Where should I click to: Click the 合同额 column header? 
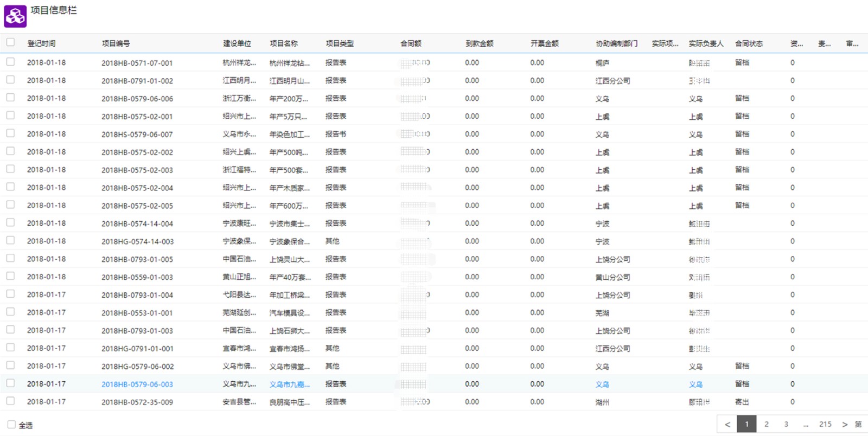pos(411,43)
